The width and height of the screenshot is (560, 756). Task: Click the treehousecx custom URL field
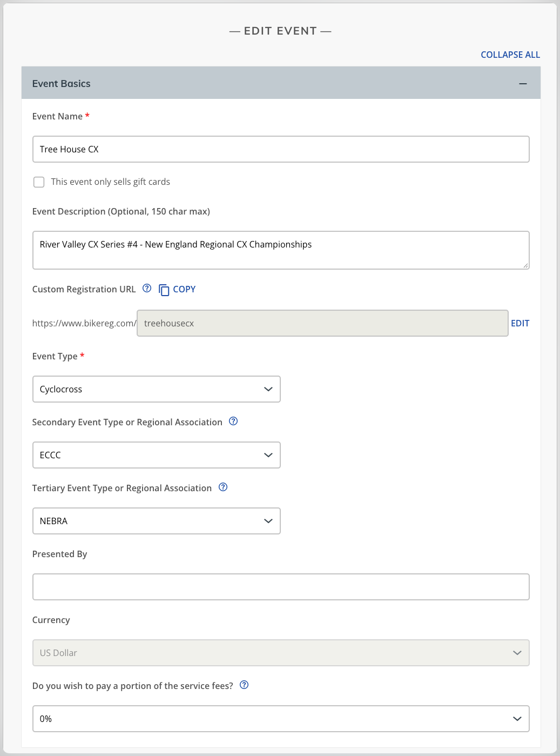pyautogui.click(x=322, y=323)
